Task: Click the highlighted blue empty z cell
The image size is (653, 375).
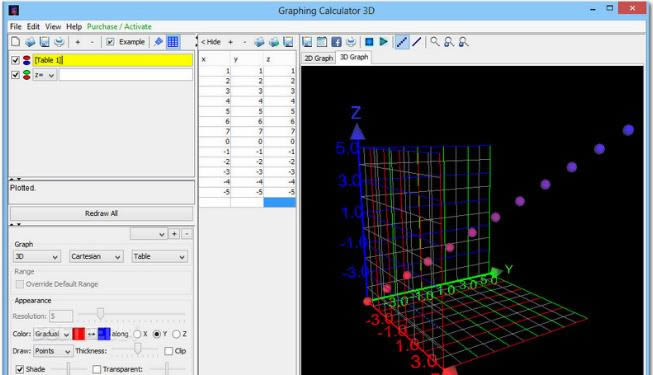Action: tap(279, 202)
